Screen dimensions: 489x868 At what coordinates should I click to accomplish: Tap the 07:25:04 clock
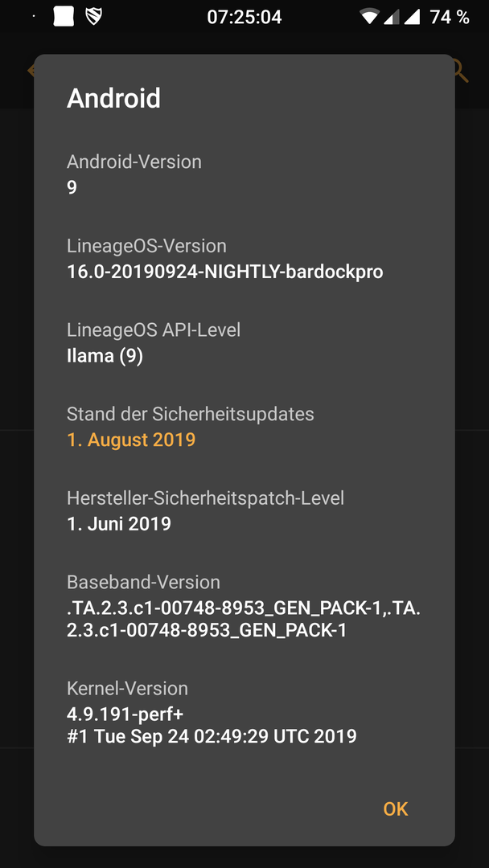click(x=244, y=17)
